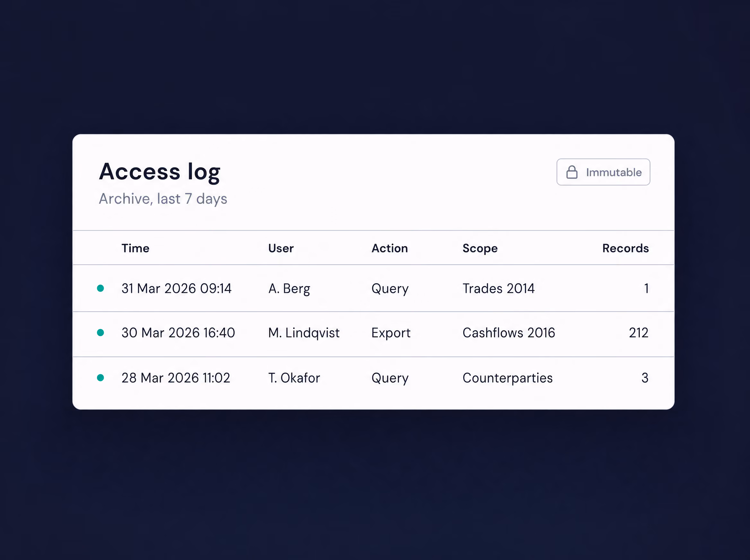Image resolution: width=750 pixels, height=560 pixels.
Task: Click Query action in A. Berg row
Action: point(390,289)
